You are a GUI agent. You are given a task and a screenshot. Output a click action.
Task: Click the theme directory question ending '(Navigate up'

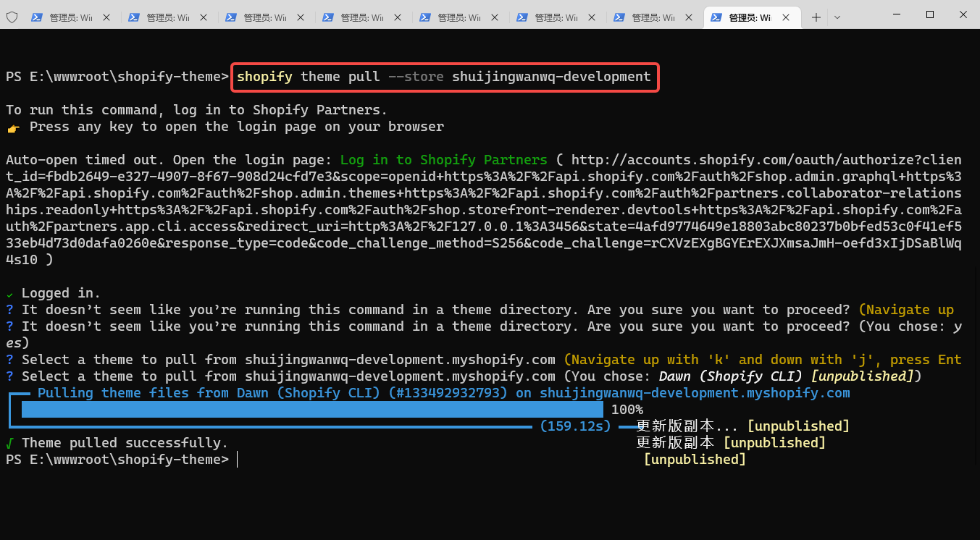(479, 310)
